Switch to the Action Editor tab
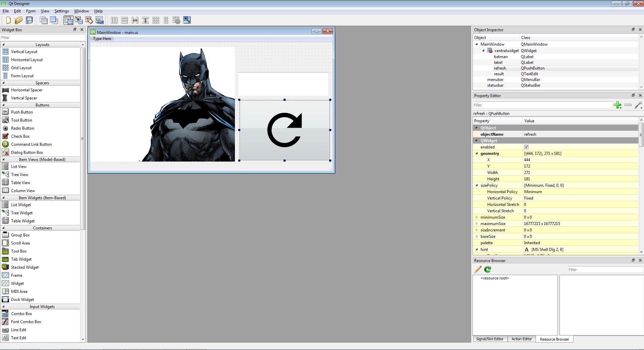 tap(522, 339)
